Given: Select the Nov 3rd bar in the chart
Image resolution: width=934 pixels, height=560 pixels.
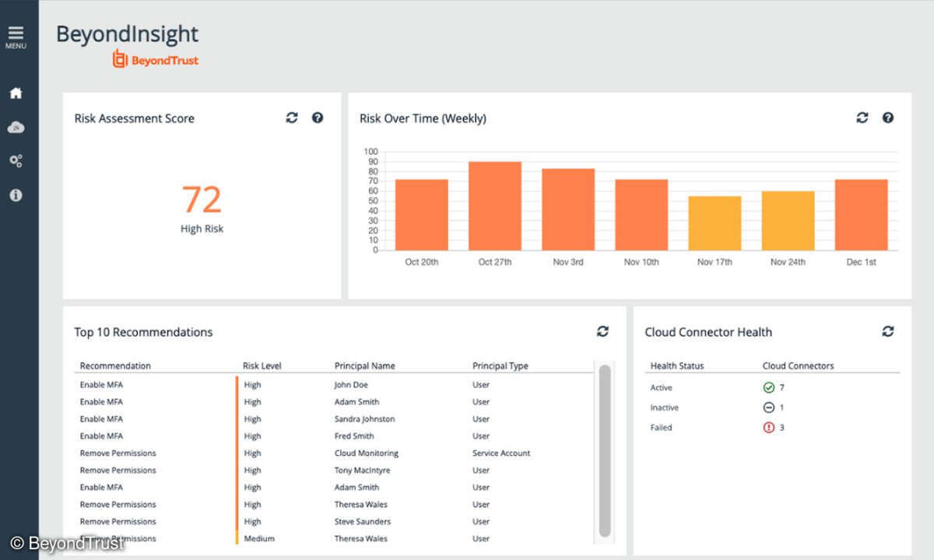Looking at the screenshot, I should click(568, 209).
